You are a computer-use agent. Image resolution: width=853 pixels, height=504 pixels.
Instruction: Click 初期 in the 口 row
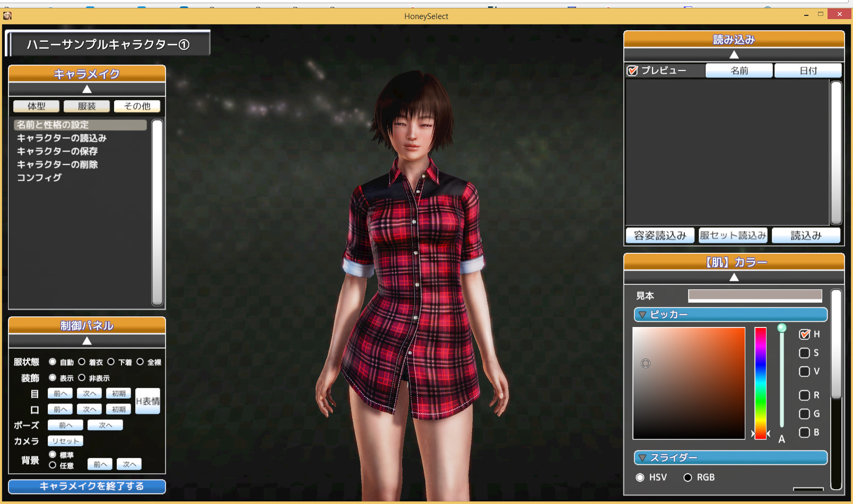tap(118, 409)
